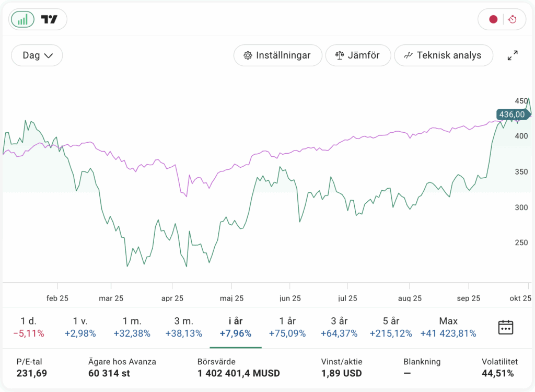
Task: Open Teknisk analys tools
Action: point(443,55)
